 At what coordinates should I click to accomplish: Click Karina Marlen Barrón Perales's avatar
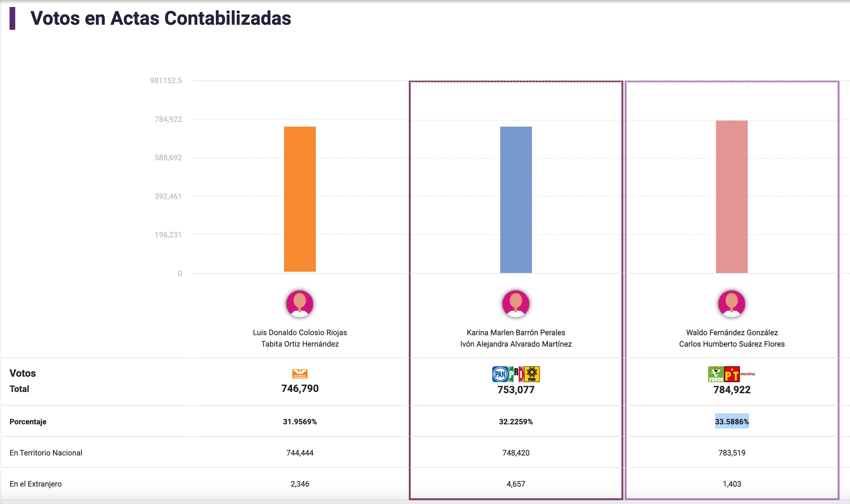coord(515,304)
